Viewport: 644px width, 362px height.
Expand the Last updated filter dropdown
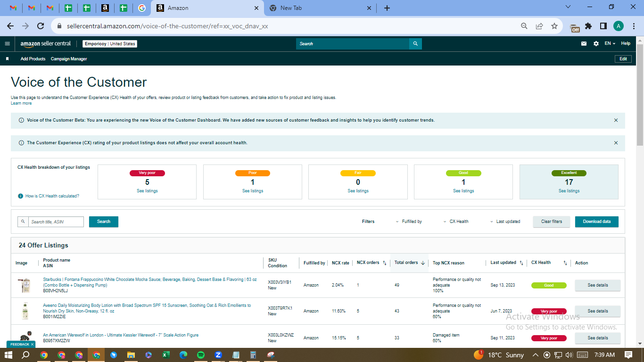[505, 222]
